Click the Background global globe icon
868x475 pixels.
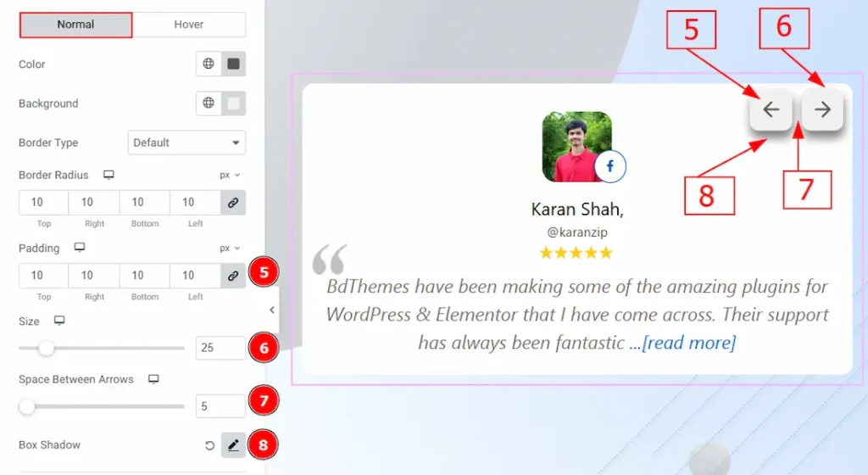(209, 103)
